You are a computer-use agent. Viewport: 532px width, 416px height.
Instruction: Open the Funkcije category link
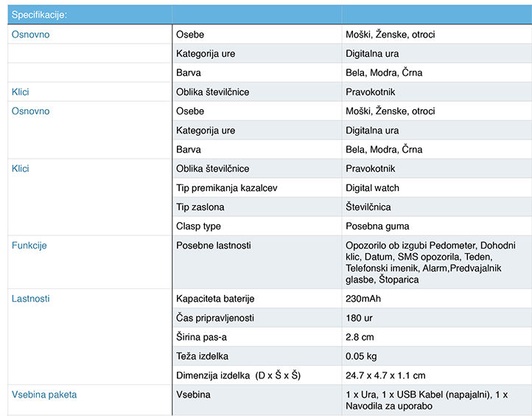click(29, 246)
